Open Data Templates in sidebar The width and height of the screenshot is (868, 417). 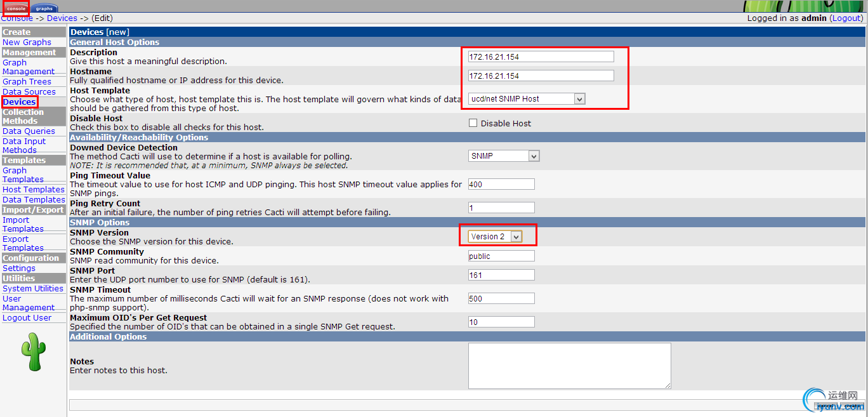click(34, 199)
